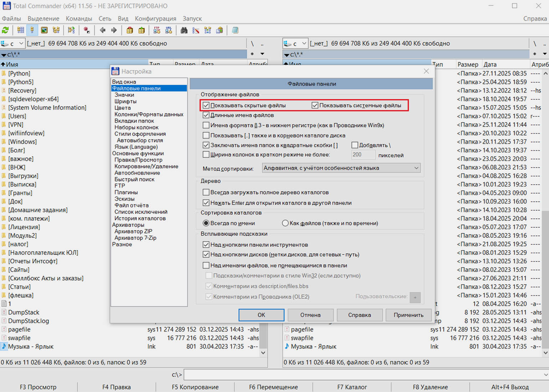Open the 'Конфигурация' menu
The image size is (549, 392).
click(x=155, y=19)
